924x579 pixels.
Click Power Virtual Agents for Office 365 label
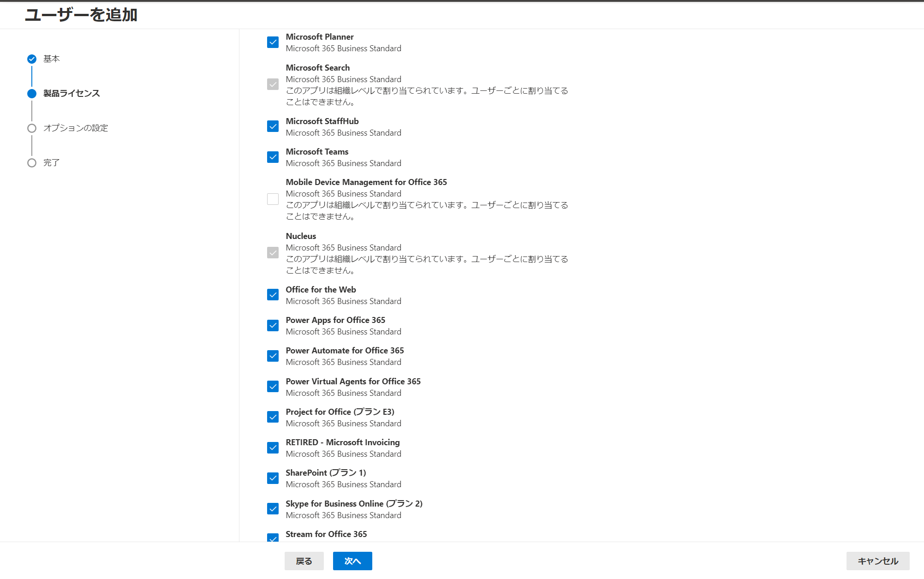point(353,382)
